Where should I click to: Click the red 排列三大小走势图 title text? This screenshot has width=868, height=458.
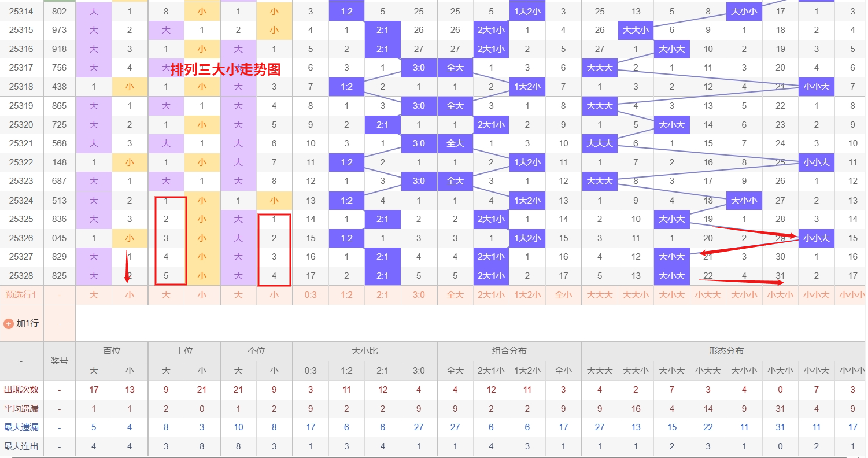pos(226,70)
